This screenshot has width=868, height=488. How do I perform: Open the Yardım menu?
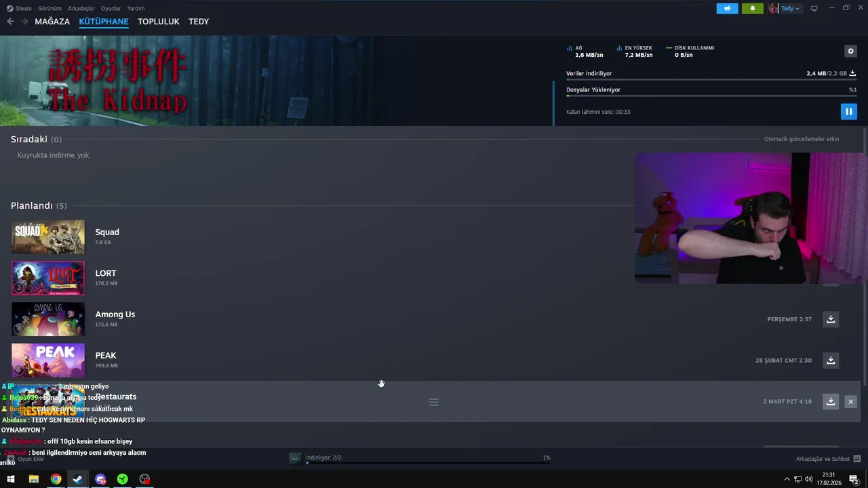pyautogui.click(x=136, y=8)
